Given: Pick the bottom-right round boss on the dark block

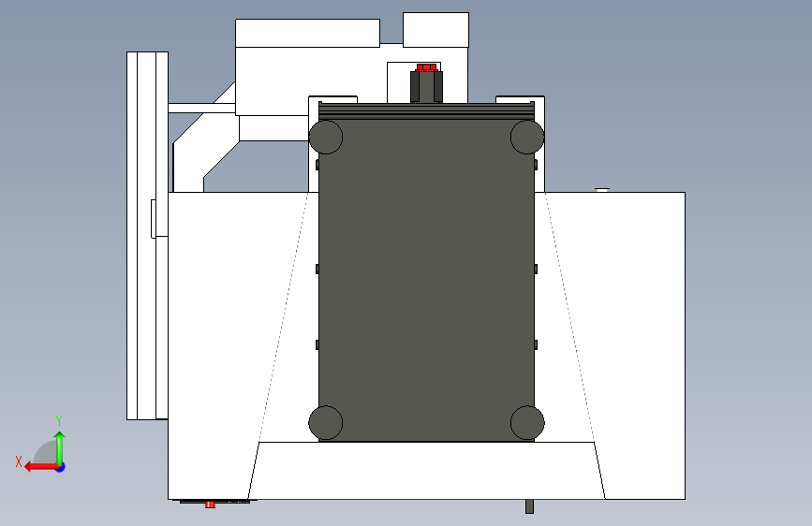Looking at the screenshot, I should 527,423.
